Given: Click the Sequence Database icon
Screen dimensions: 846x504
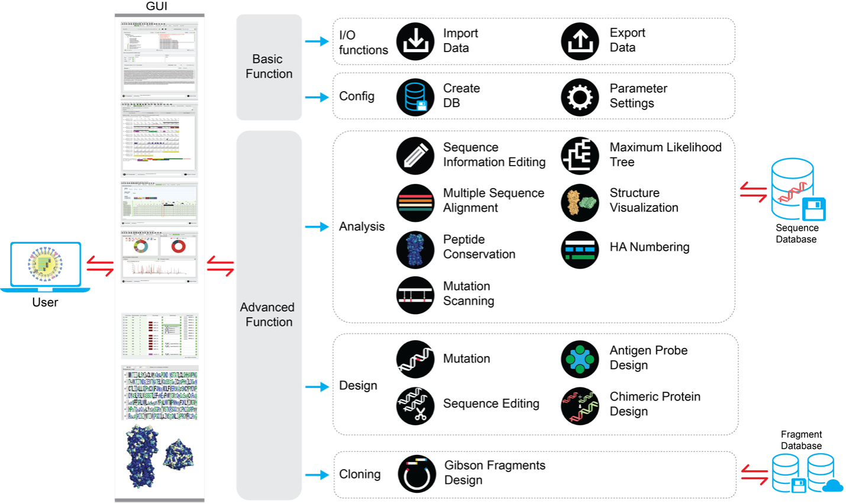Looking at the screenshot, I should click(796, 190).
